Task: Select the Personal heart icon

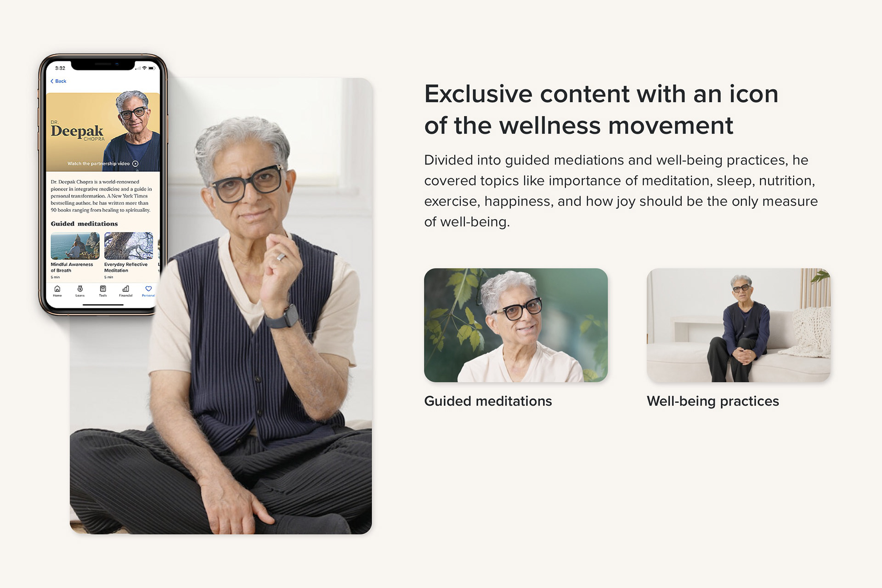Action: point(148,289)
